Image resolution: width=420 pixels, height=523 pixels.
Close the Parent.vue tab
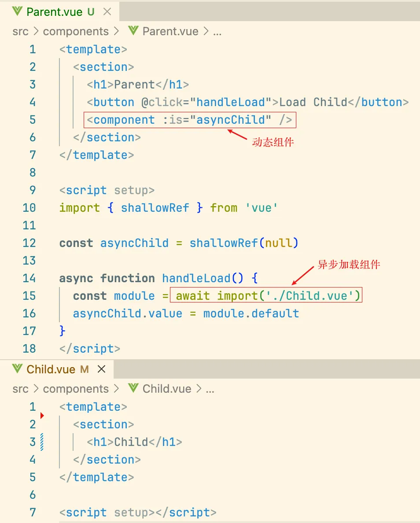pos(107,12)
